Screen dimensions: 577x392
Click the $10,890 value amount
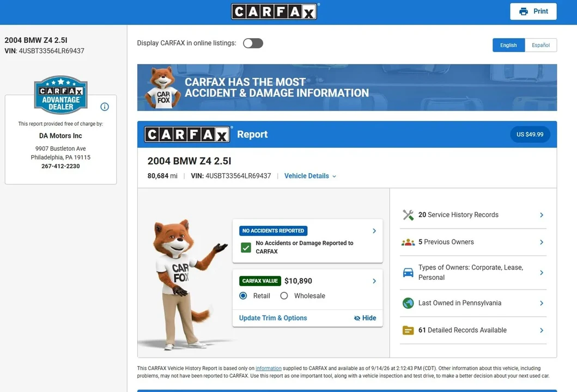298,281
